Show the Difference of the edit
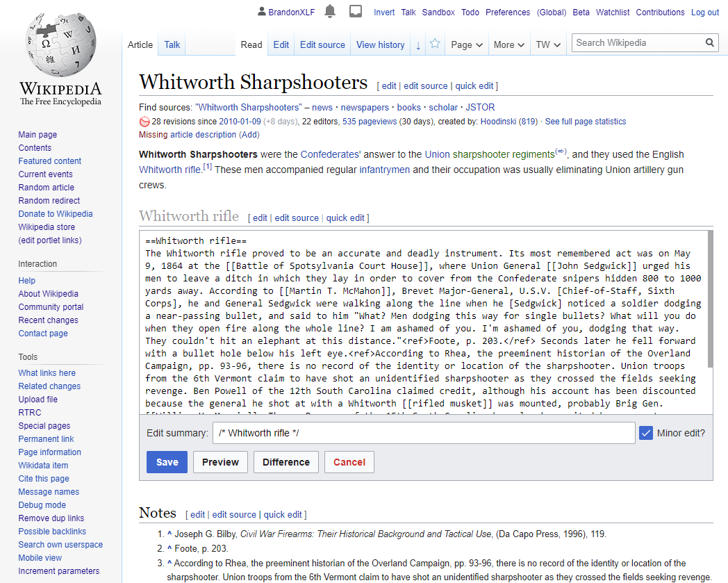Viewport: 728px width, 583px height. (x=286, y=462)
